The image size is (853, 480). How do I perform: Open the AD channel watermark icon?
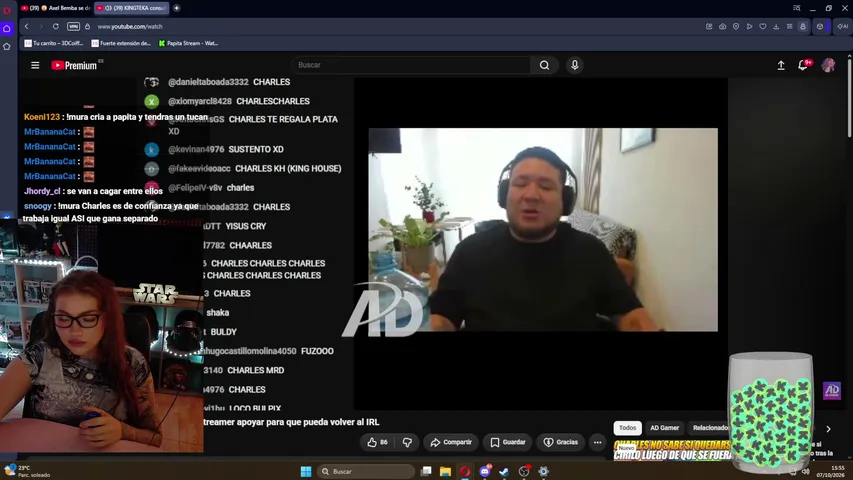pos(832,390)
